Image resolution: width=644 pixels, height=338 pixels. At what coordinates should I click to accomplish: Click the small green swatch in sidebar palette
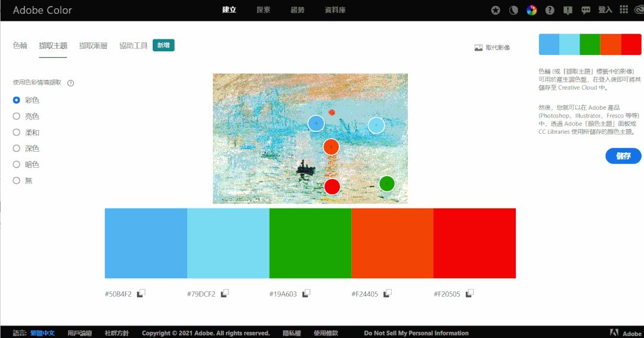(590, 44)
